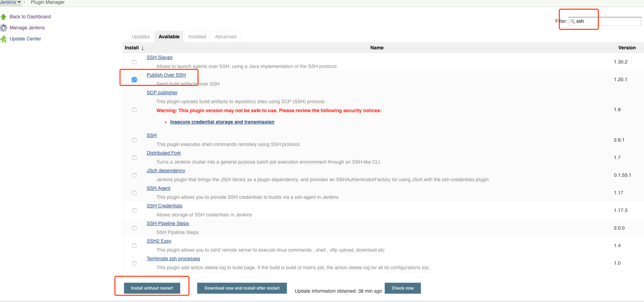Tick the SSH2 Easy checkbox
This screenshot has width=644, height=302.
coord(134,246)
